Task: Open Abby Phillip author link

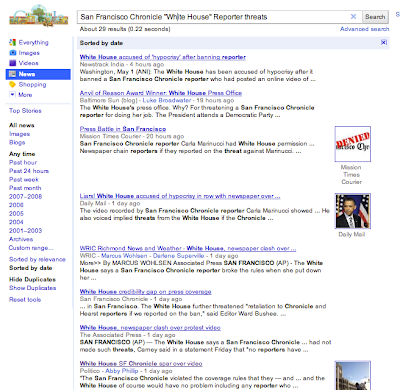Action: (122, 371)
